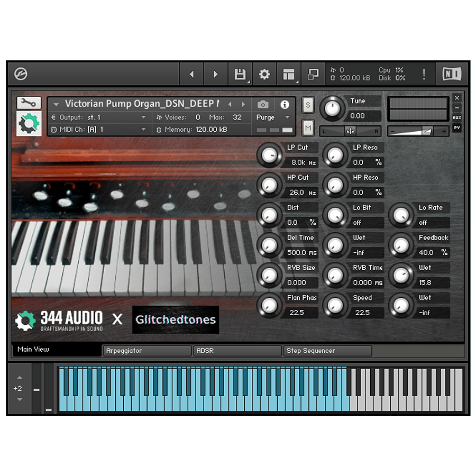
Task: Click the Del Time knob
Action: tap(270, 245)
